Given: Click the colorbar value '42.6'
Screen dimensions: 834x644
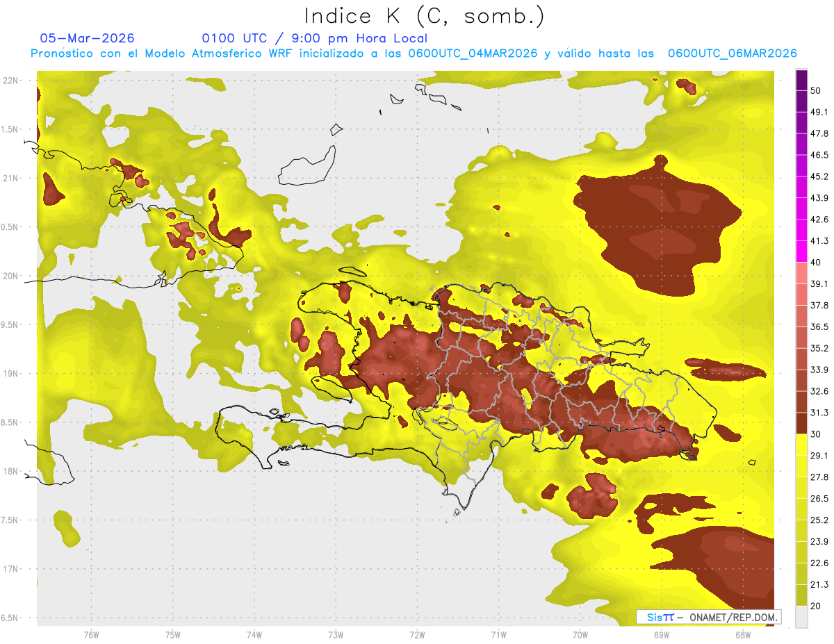Looking at the screenshot, I should (819, 220).
